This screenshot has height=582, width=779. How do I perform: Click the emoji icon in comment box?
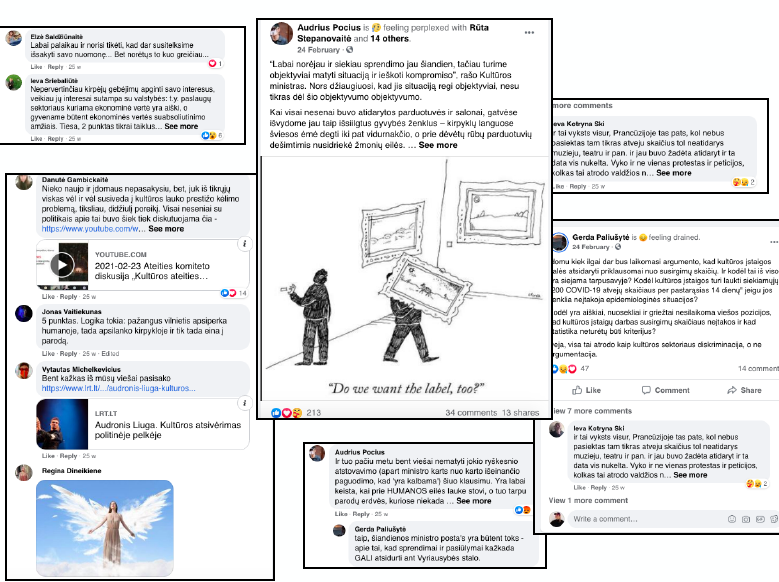pos(732,519)
